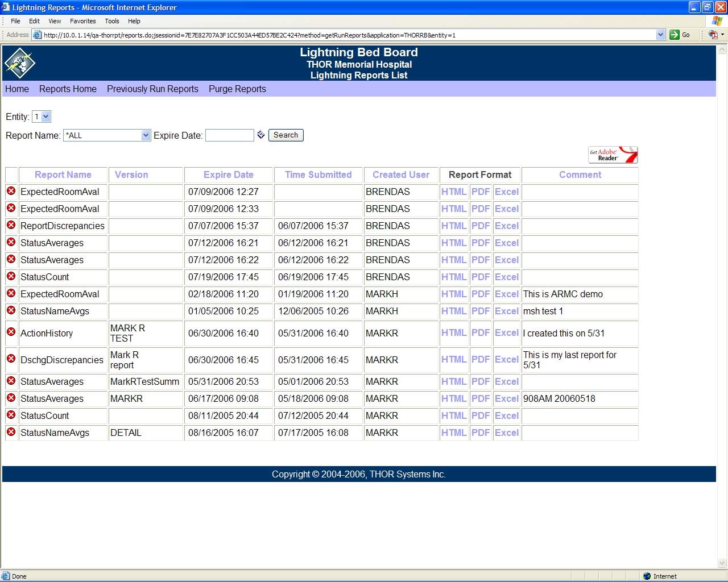
Task: Remove the ActionHistory report row
Action: click(x=11, y=332)
